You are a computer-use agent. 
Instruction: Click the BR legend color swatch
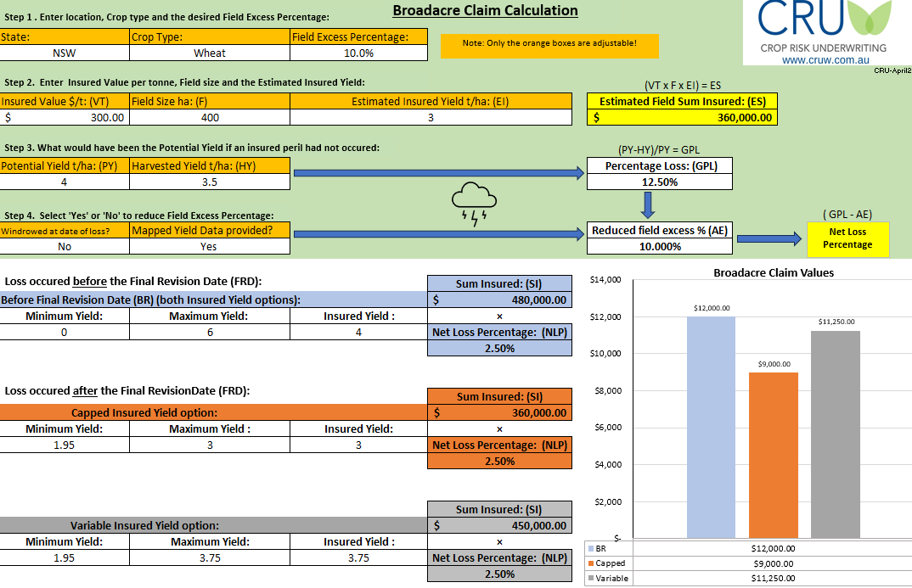click(591, 548)
